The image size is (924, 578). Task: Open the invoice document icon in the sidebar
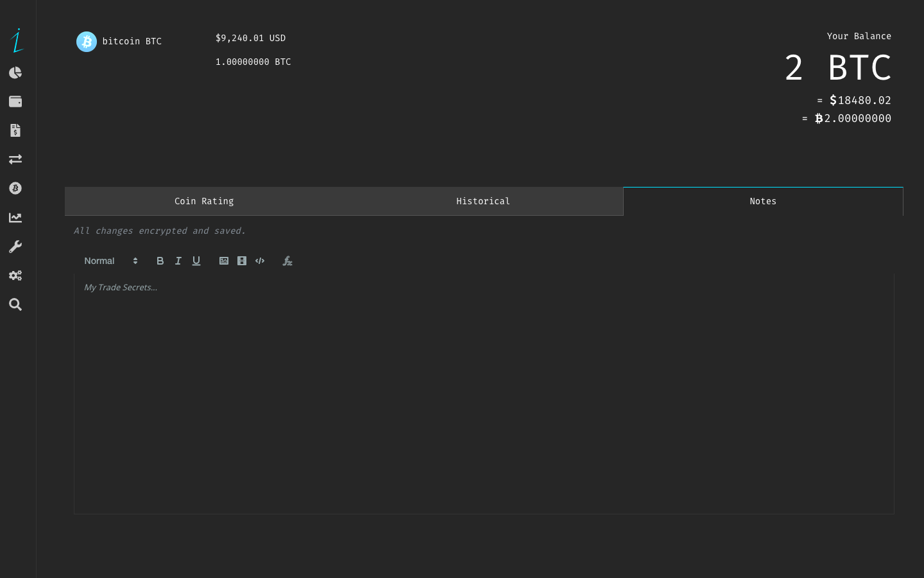pyautogui.click(x=15, y=130)
